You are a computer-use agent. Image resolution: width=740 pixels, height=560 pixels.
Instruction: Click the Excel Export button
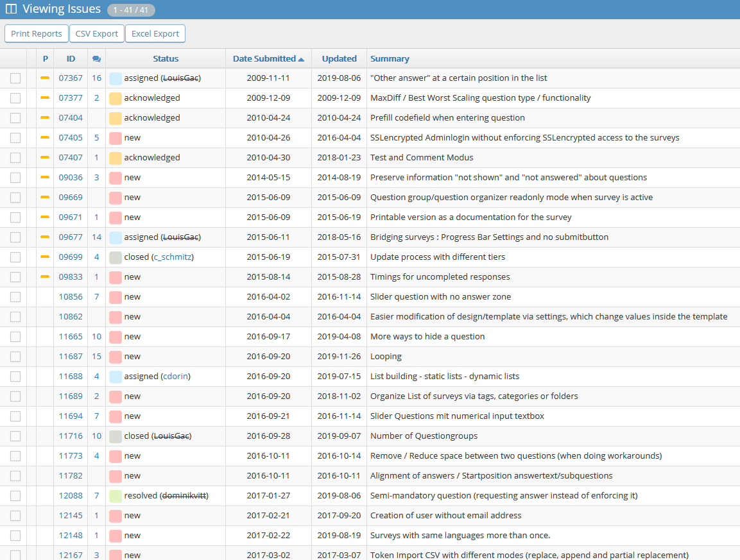tap(155, 34)
